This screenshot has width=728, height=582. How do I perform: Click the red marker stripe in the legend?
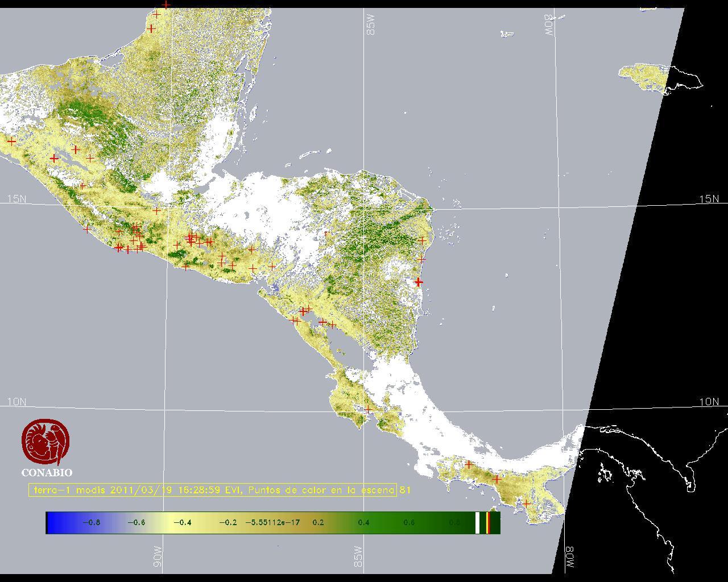click(x=488, y=522)
